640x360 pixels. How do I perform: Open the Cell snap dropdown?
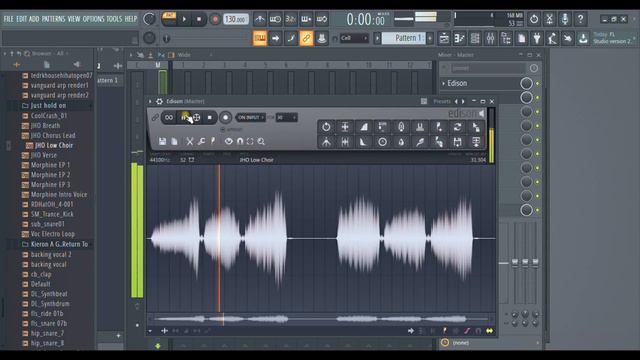coord(354,38)
